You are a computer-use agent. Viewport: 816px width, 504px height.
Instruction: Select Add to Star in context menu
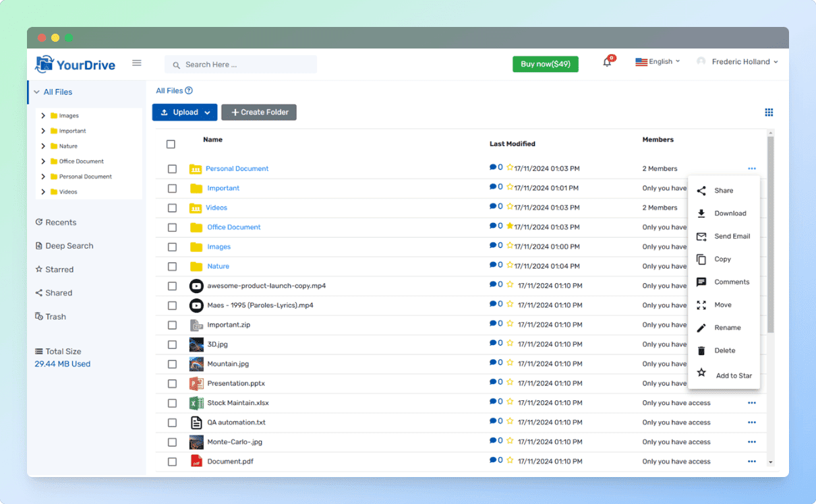click(x=724, y=375)
